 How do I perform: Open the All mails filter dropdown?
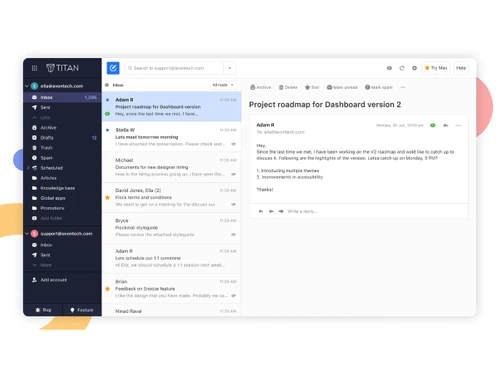tap(223, 85)
